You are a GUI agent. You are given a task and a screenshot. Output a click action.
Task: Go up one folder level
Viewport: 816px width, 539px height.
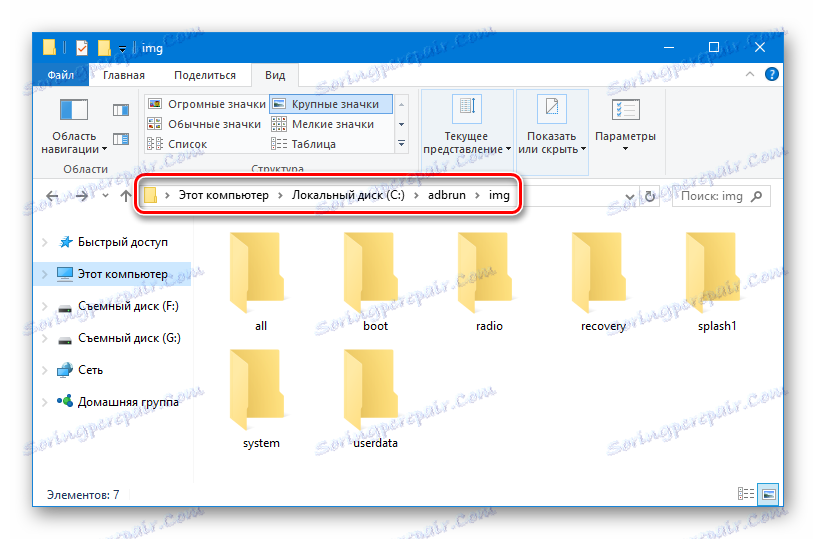pyautogui.click(x=125, y=196)
